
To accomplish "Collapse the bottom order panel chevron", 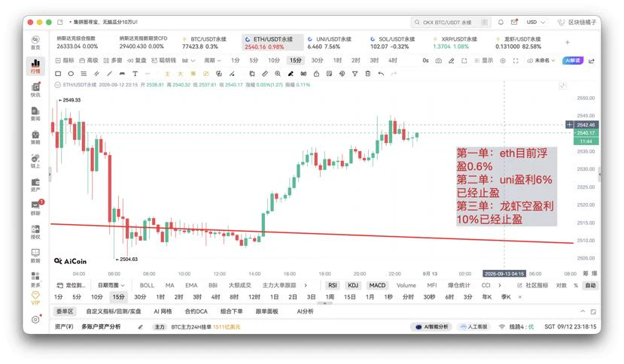I will pos(583,311).
